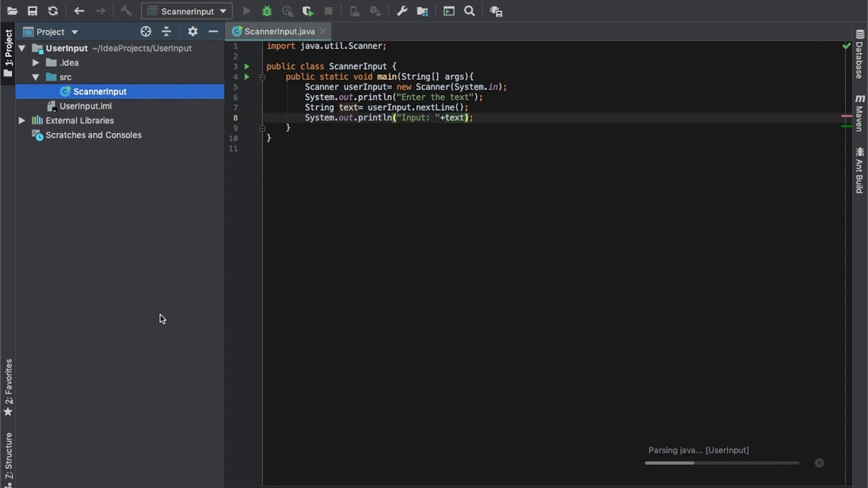Run ScannerInput with the play icon
Image resolution: width=868 pixels, height=488 pixels.
(x=247, y=11)
